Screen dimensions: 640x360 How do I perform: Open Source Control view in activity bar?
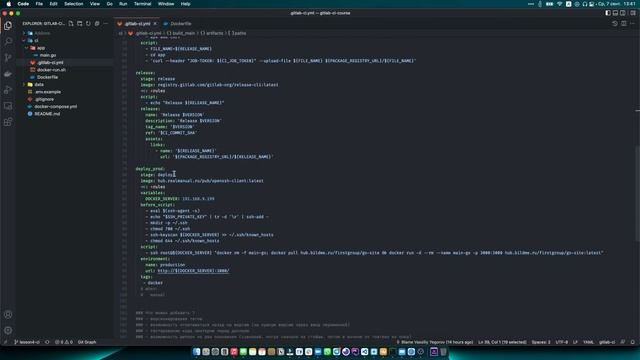pyautogui.click(x=8, y=58)
